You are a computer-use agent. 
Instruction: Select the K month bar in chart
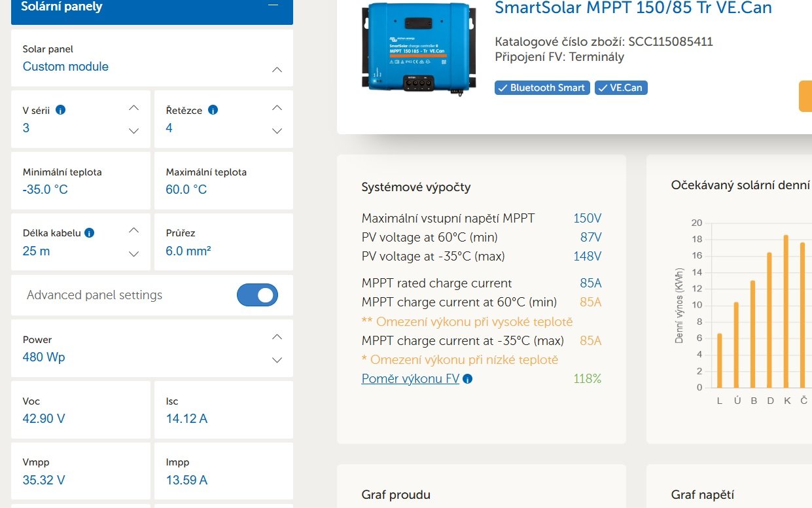786,311
